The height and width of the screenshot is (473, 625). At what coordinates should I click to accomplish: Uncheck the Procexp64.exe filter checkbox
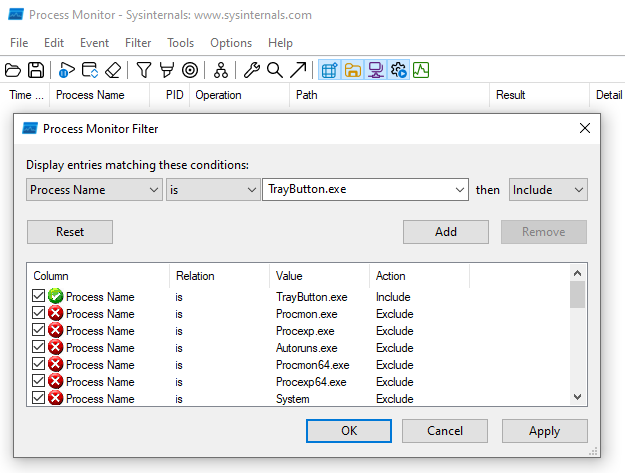coord(38,381)
